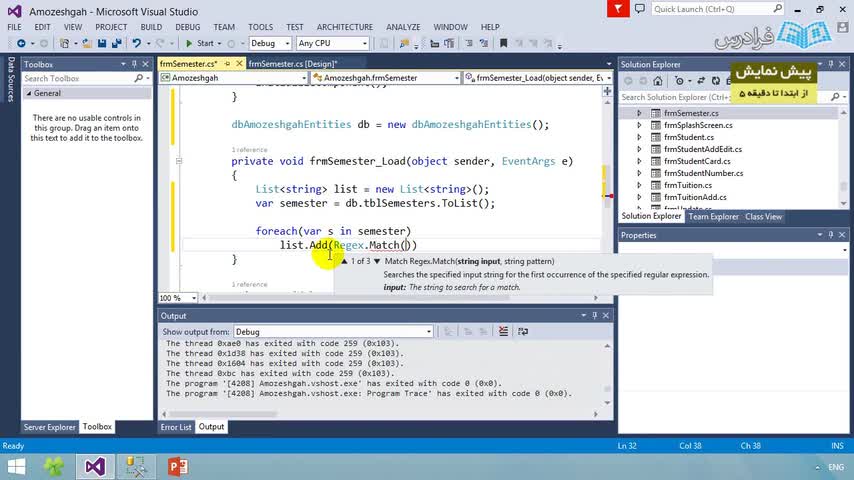Toggle pin on frmSemester.cs tab
Screen dimensions: 854x480
[227, 64]
